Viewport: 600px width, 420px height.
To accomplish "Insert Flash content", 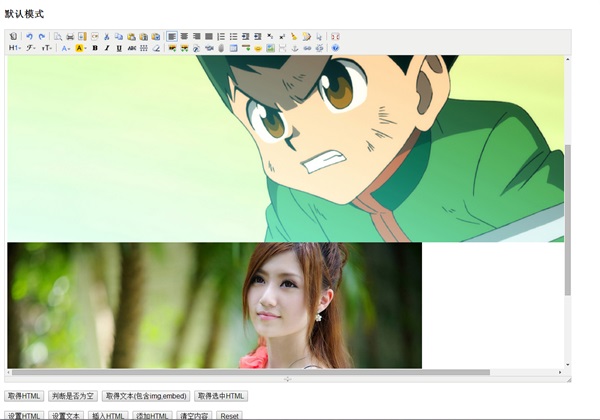I will point(197,48).
